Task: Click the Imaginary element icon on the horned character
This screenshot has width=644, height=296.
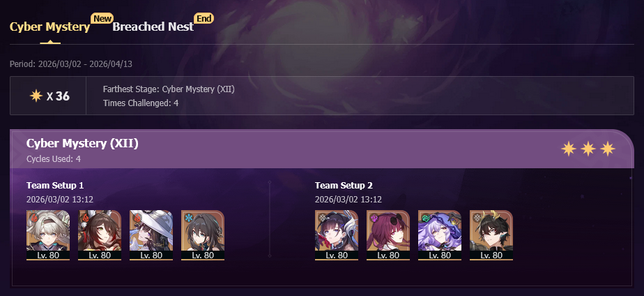Action: click(x=477, y=218)
